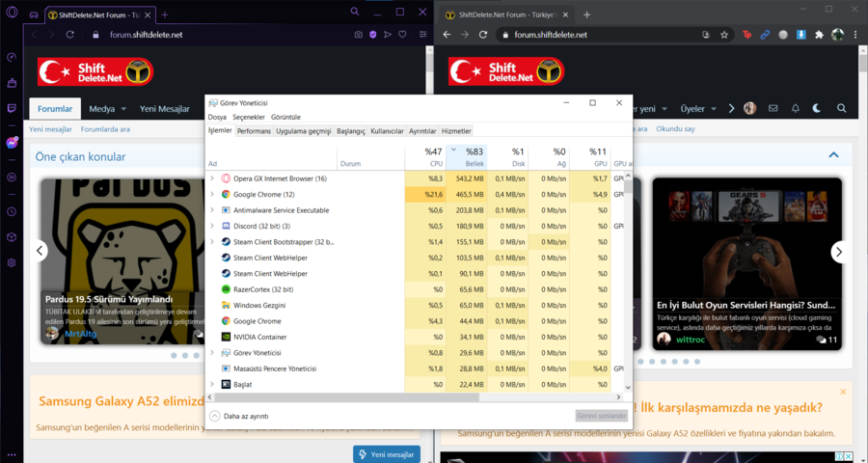Click Yeni Mesajlar in Opera forum nav

(164, 109)
